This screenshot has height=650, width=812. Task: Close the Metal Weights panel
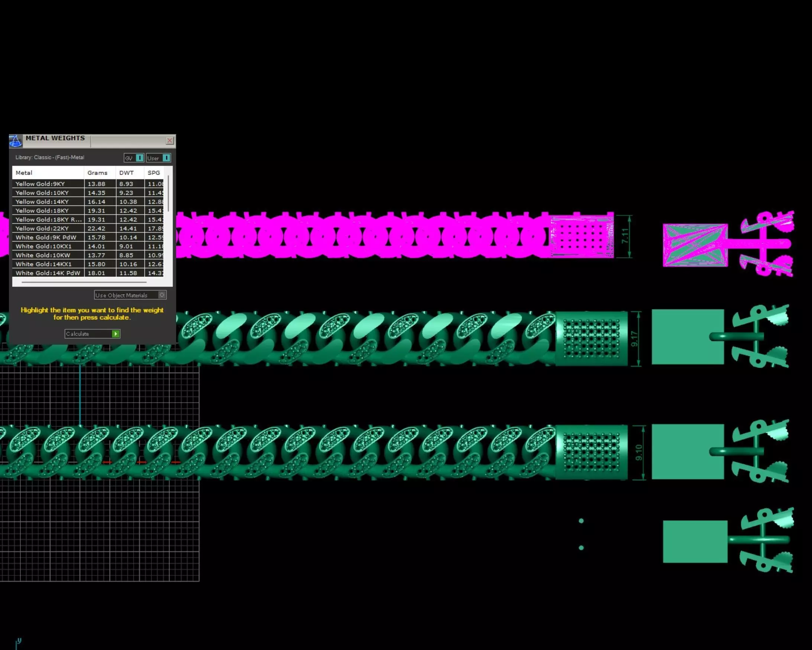pyautogui.click(x=169, y=141)
